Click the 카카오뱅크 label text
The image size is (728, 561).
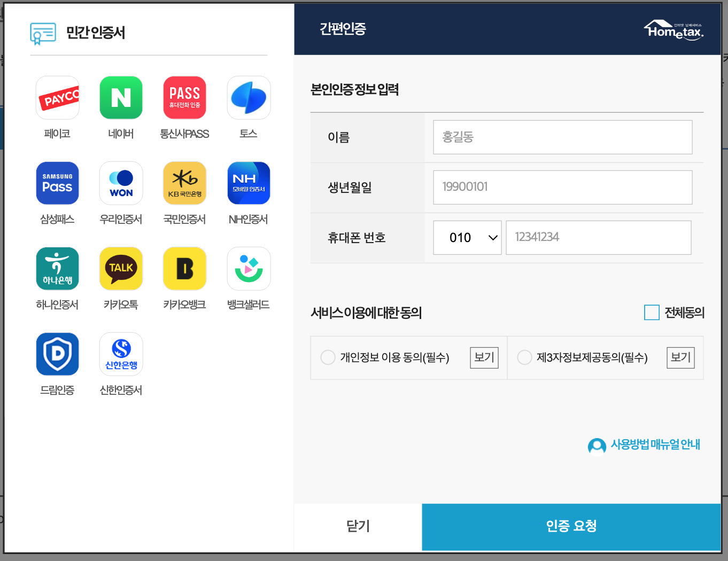[184, 305]
